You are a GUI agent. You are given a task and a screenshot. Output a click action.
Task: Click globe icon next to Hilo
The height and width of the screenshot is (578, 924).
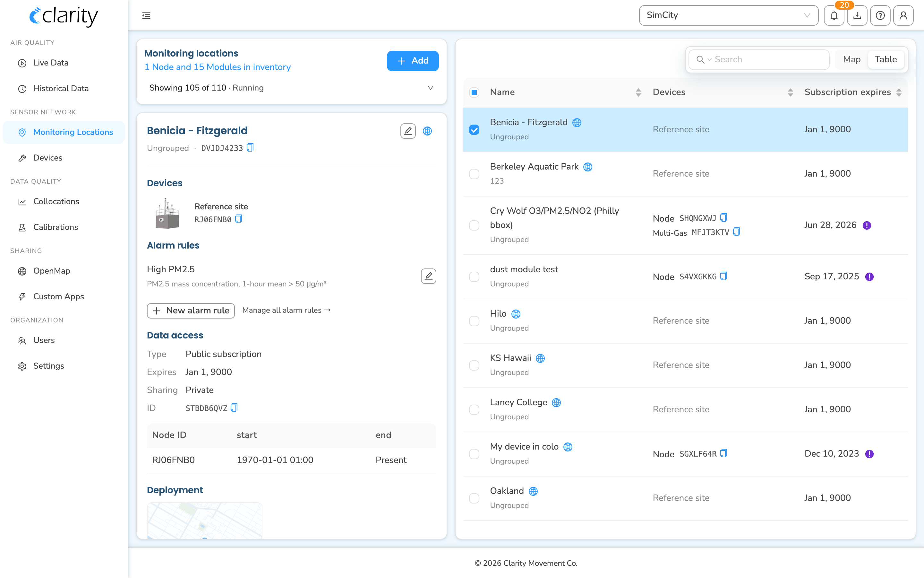516,314
